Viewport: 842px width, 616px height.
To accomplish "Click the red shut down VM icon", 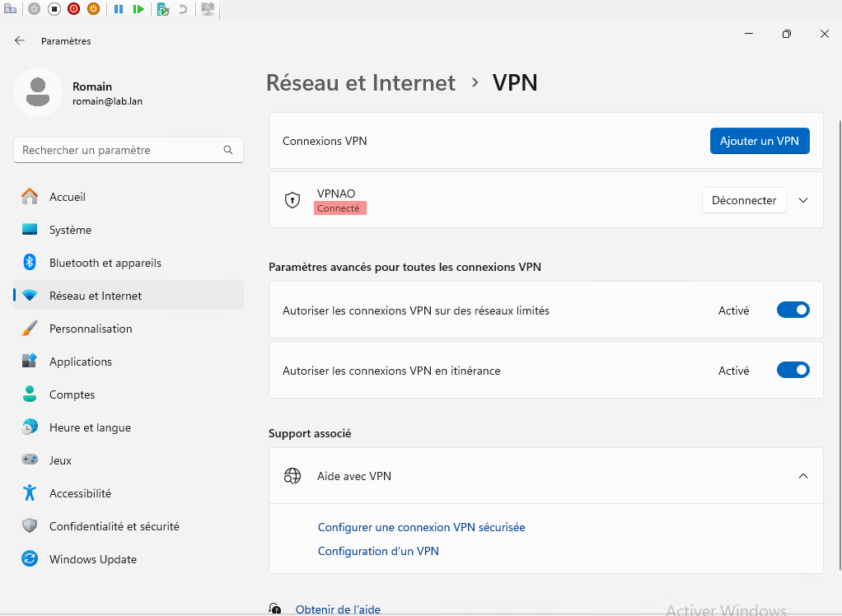I will pyautogui.click(x=74, y=9).
